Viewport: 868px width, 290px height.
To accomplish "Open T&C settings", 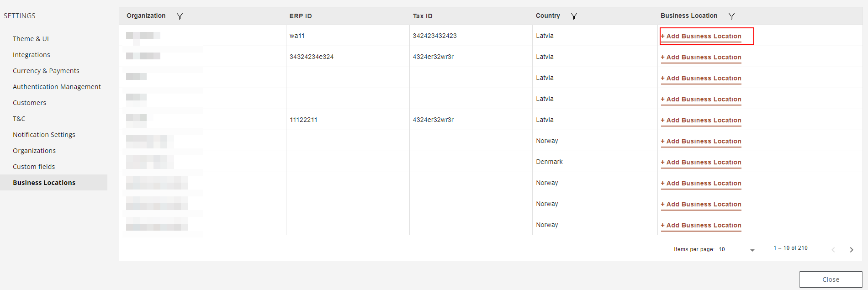I will tap(19, 119).
